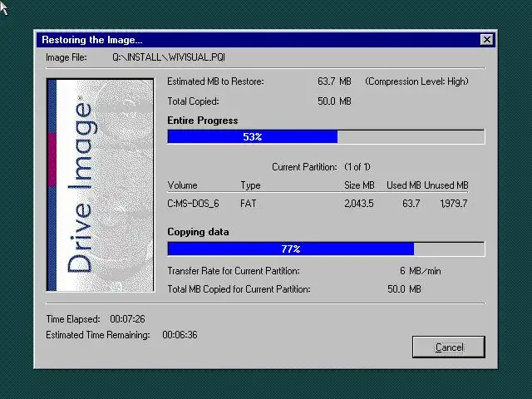
Task: Click 'Transfer Rate for Current Partition:' label
Action: pos(234,271)
